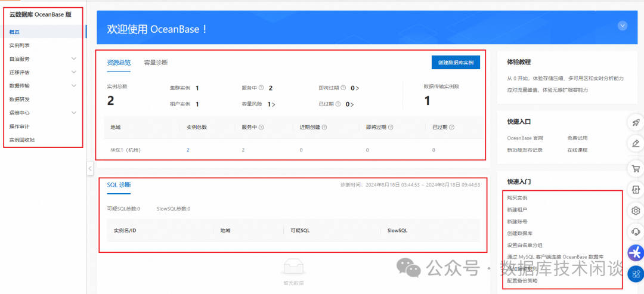Click the 创建数据库 quick start link
Screen dimensions: 644x294
click(x=520, y=233)
